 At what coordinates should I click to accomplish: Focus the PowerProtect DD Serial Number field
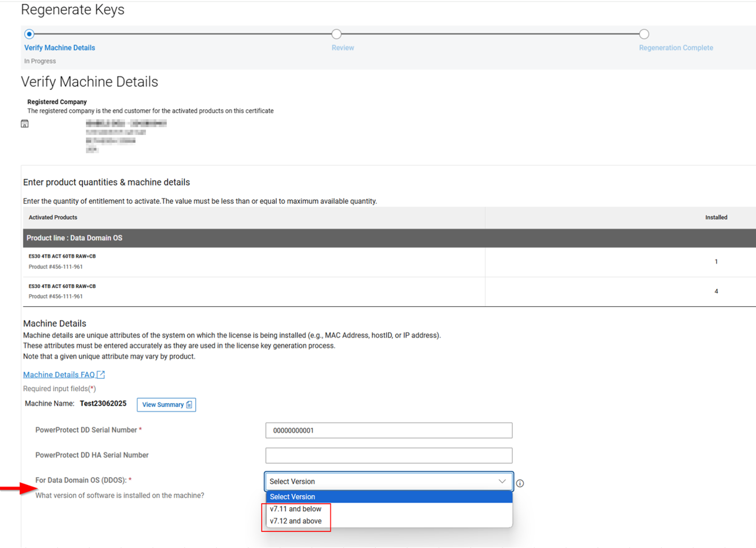(x=388, y=430)
